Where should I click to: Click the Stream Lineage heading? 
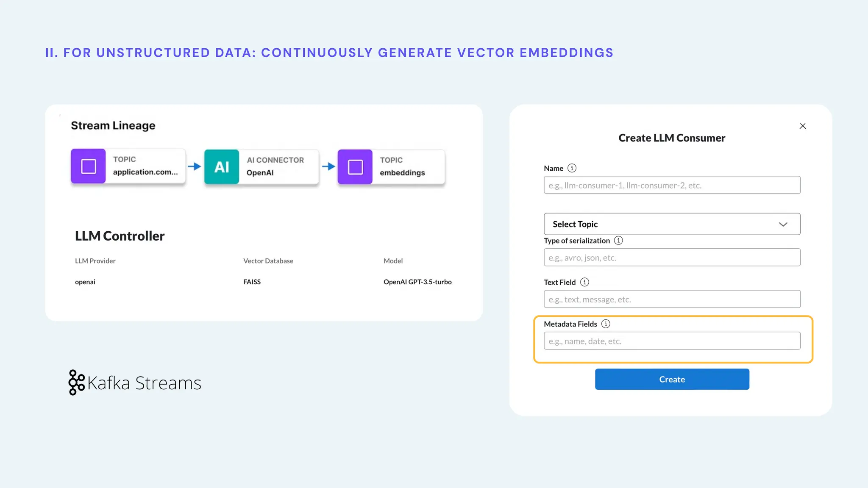[113, 125]
